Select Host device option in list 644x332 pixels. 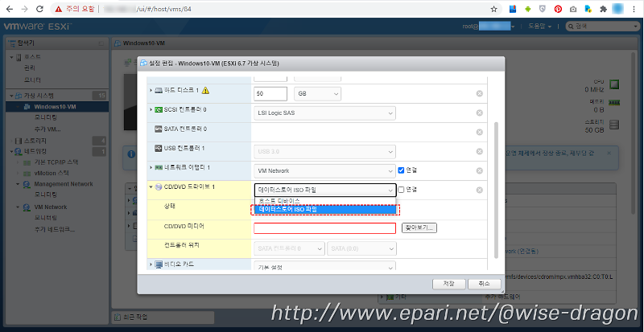click(x=325, y=201)
